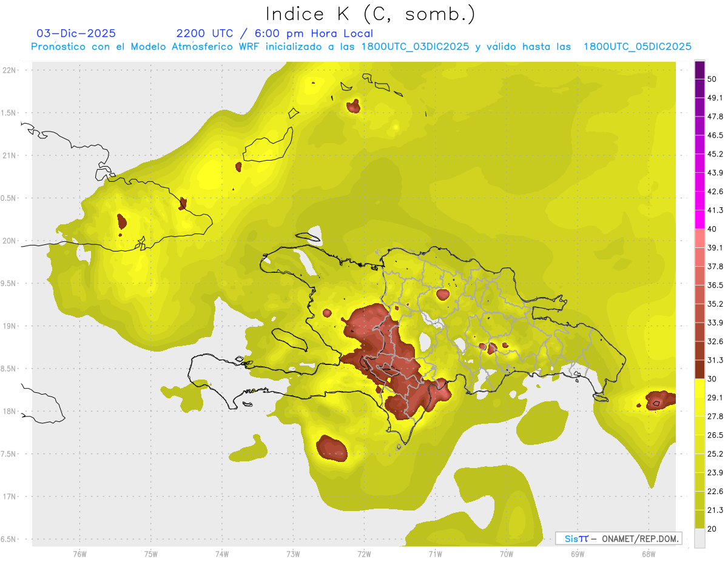Click the color scale label "42.6"
Viewport: 728px width, 562px height.
point(715,192)
